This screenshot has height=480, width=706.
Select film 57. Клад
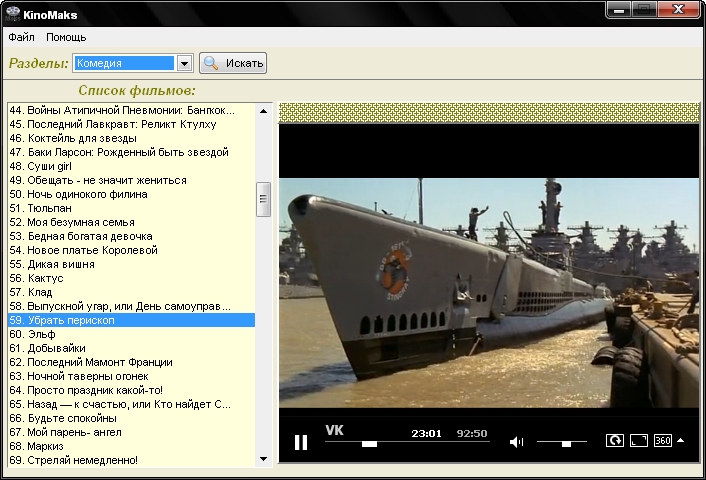(131, 292)
